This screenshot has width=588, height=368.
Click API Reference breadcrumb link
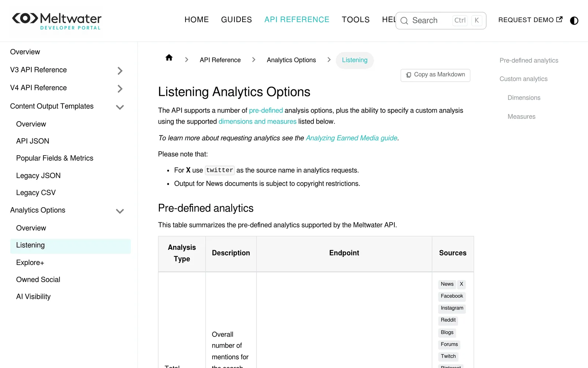(220, 60)
